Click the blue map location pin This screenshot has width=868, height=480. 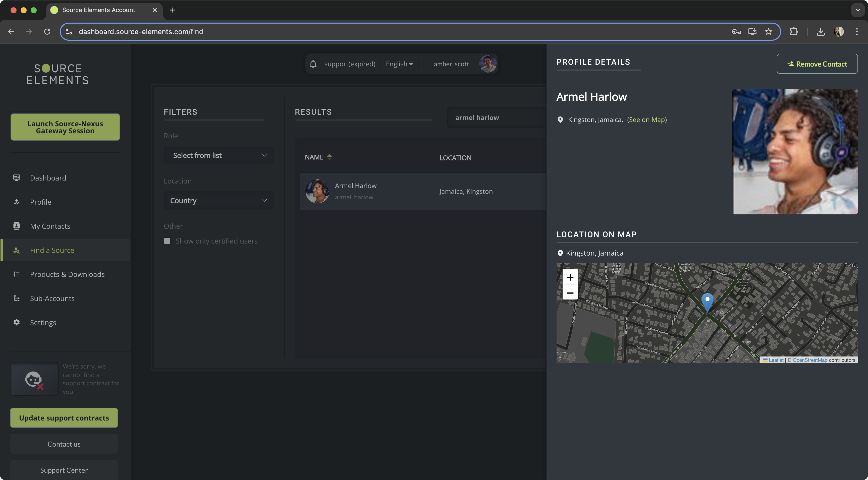pos(707,301)
